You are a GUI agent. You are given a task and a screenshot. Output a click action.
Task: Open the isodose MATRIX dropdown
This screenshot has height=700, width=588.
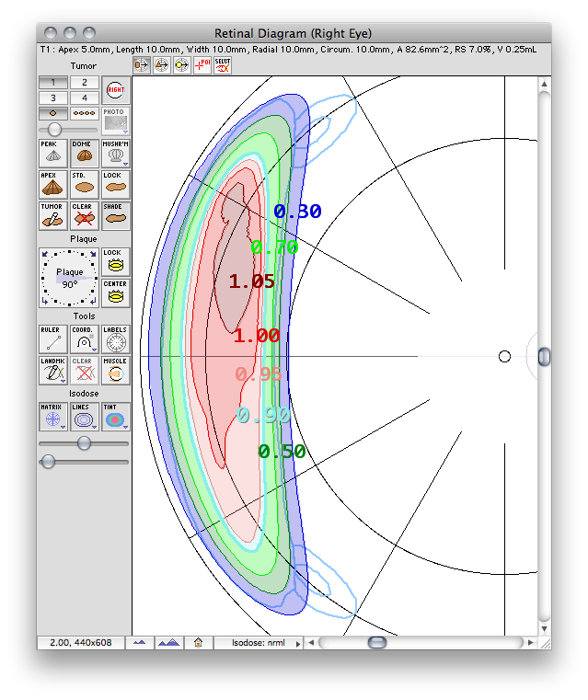[x=53, y=417]
